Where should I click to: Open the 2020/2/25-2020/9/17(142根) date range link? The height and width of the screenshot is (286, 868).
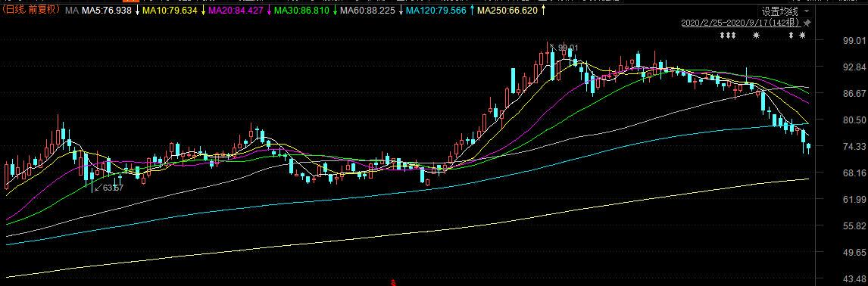pos(741,23)
